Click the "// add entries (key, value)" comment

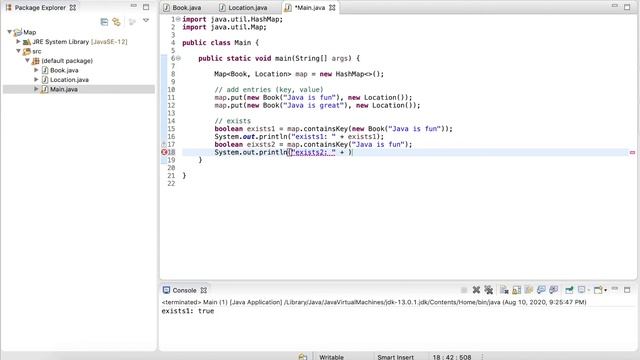(x=269, y=90)
